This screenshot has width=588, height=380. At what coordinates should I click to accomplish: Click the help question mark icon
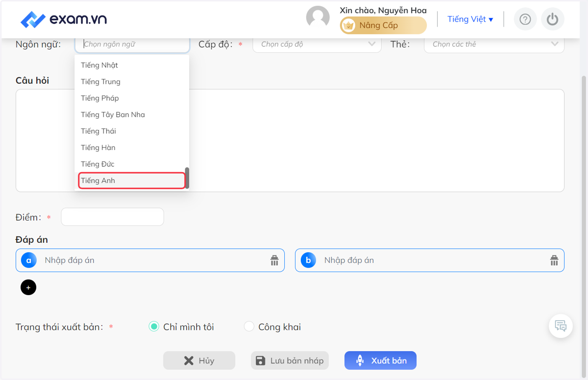525,20
